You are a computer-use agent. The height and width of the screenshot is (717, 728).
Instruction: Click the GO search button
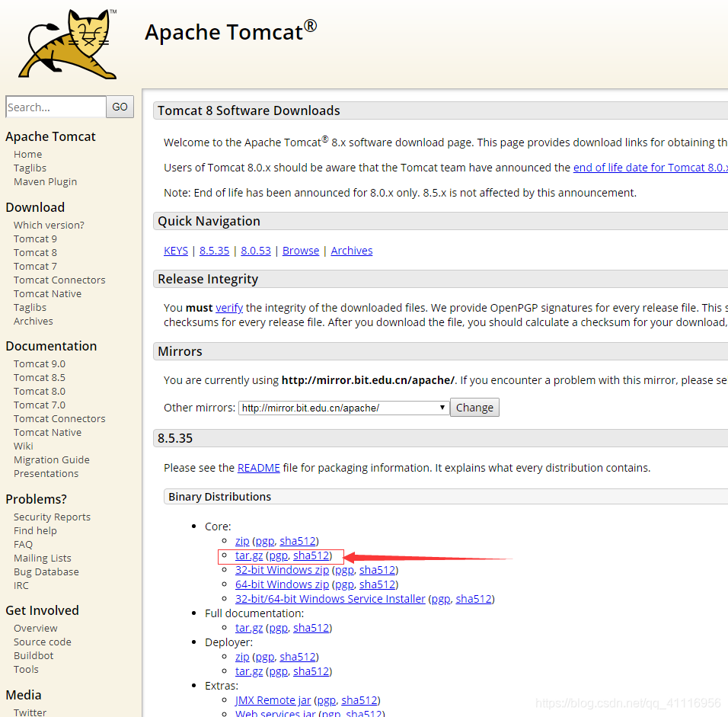coord(120,107)
